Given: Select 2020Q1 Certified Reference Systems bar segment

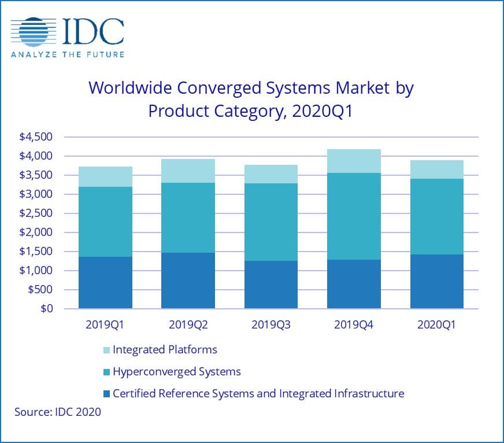Looking at the screenshot, I should click(437, 282).
